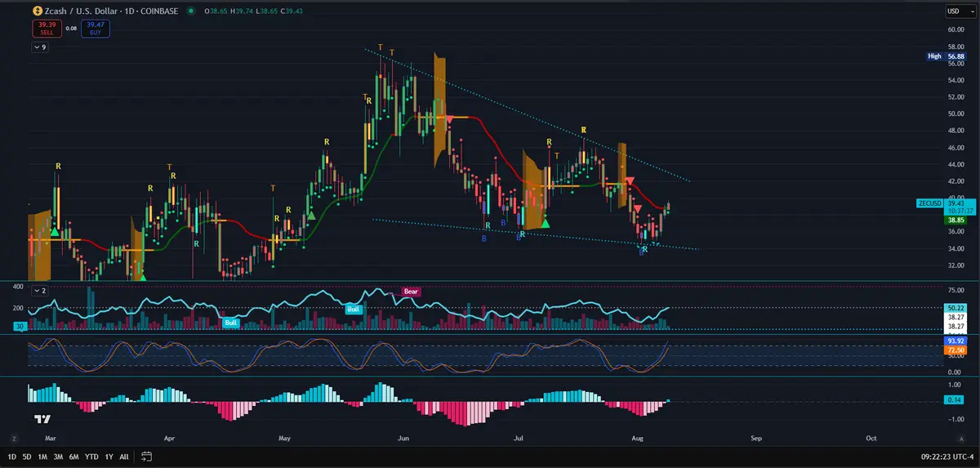Click the 0.08 spread value
This screenshot has width=980, height=468.
tap(71, 29)
